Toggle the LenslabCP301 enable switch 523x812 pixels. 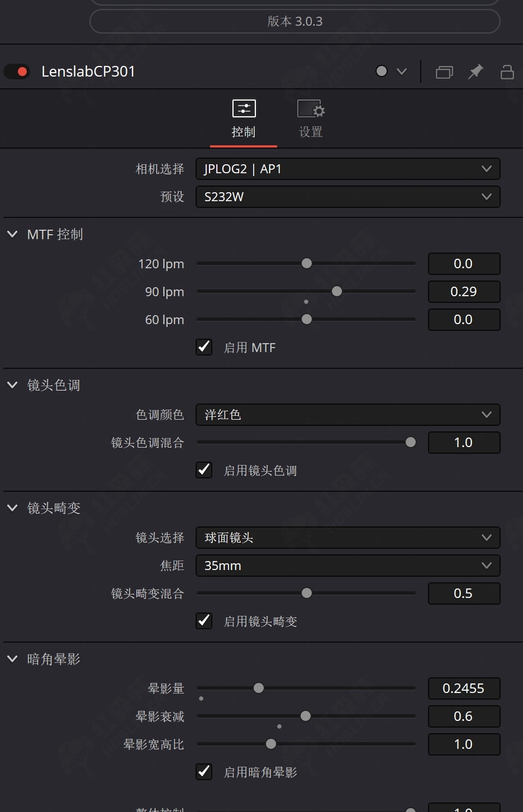point(17,72)
